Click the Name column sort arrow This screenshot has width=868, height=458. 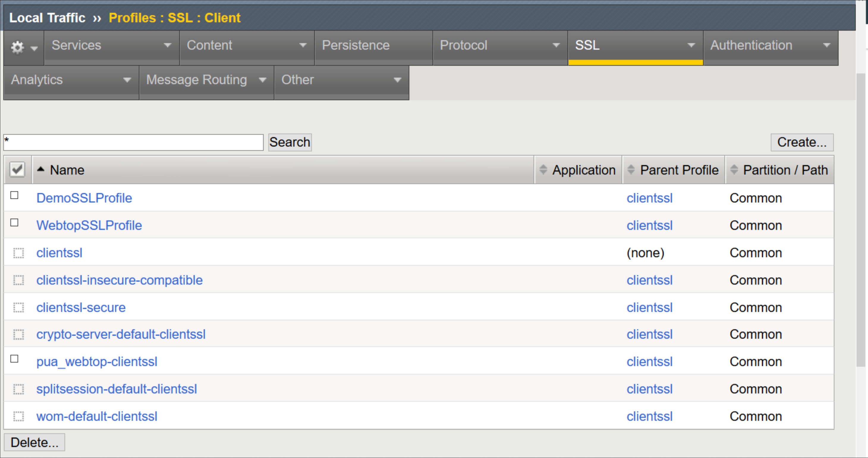click(x=41, y=170)
